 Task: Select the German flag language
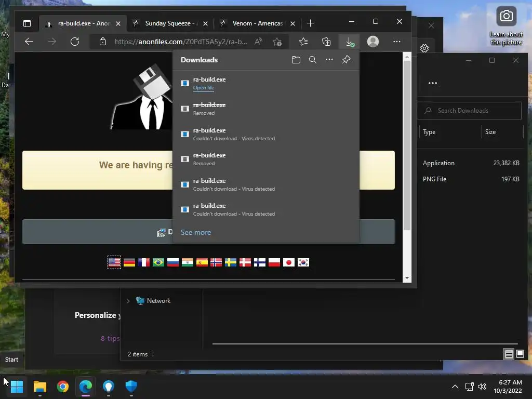[129, 262]
